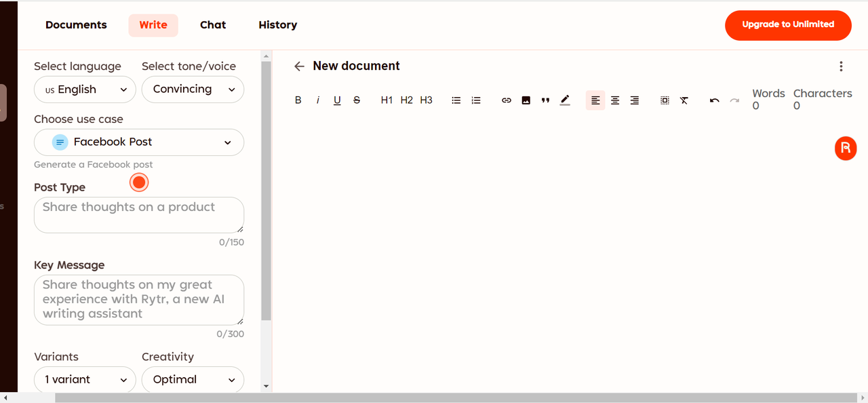868x403 pixels.
Task: Insert a numbered list
Action: pyautogui.click(x=476, y=100)
